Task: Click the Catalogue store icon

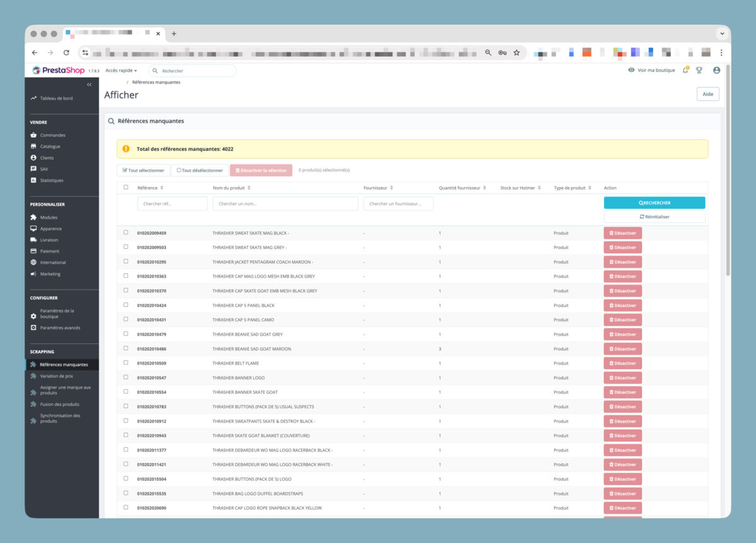Action: 33,146
